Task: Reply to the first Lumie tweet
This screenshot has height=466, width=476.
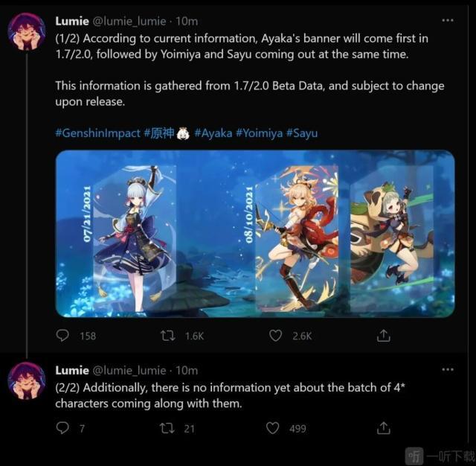Action: pos(62,336)
